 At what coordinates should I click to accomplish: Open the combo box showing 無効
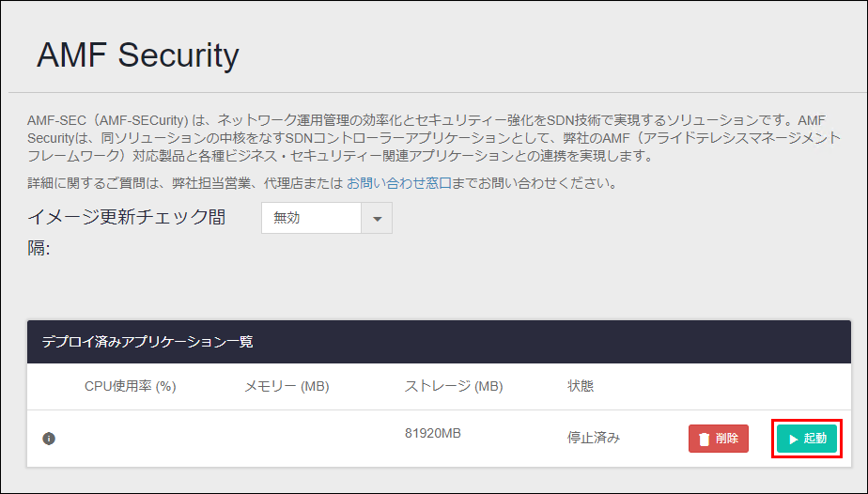(327, 218)
